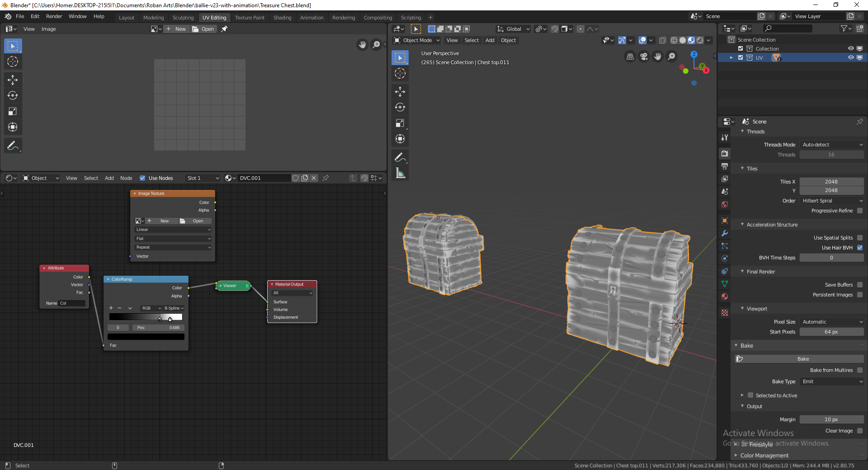
Task: Open the Render menu
Action: [x=54, y=16]
